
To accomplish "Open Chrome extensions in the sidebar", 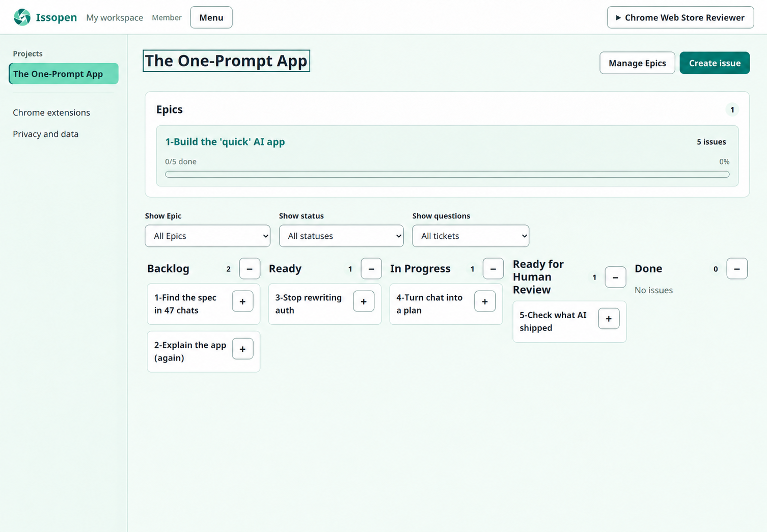I will [51, 113].
